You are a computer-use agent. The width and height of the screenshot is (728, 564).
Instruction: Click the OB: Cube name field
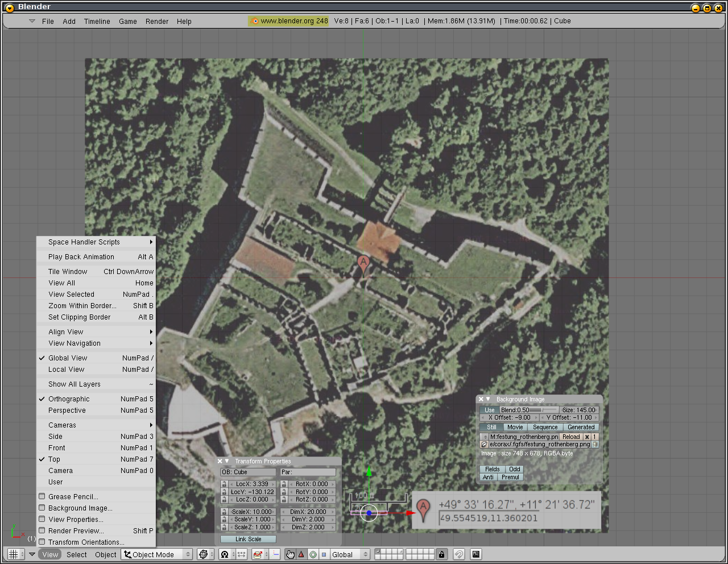pyautogui.click(x=248, y=472)
